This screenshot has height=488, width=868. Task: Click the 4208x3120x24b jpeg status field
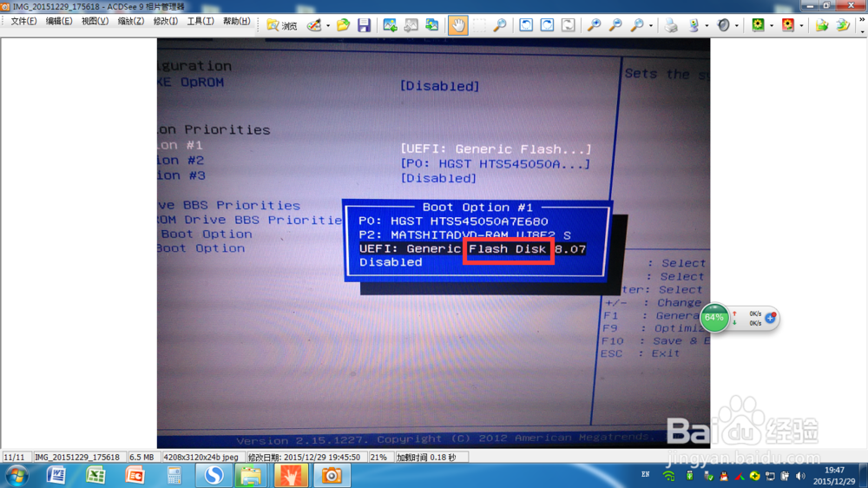(x=201, y=457)
